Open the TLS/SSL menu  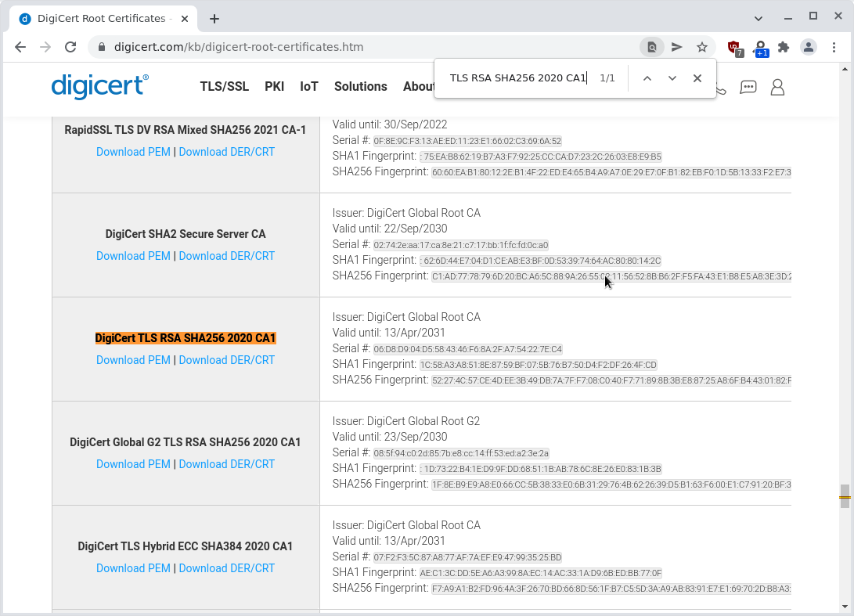pyautogui.click(x=225, y=87)
